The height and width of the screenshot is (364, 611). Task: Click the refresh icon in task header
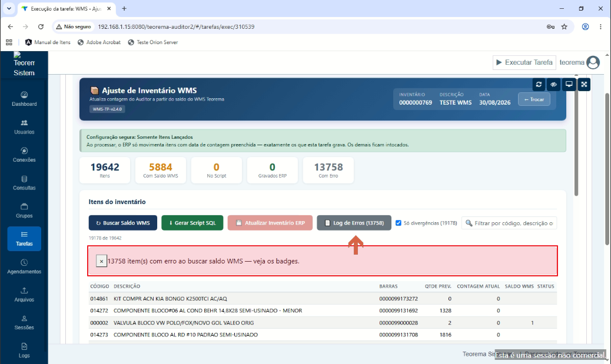coord(539,85)
